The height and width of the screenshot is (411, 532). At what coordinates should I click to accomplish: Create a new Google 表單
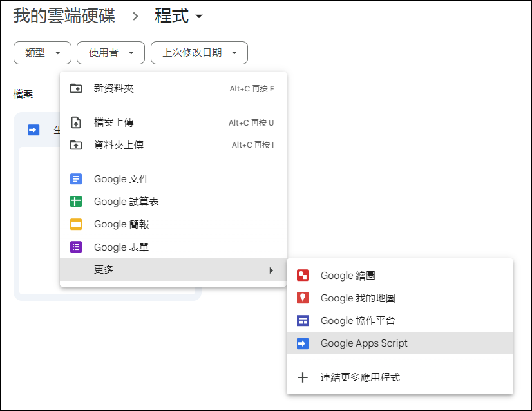coord(173,247)
